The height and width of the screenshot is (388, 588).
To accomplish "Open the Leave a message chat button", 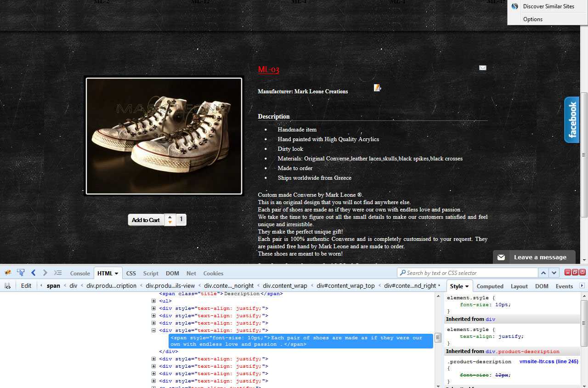I will 534,257.
